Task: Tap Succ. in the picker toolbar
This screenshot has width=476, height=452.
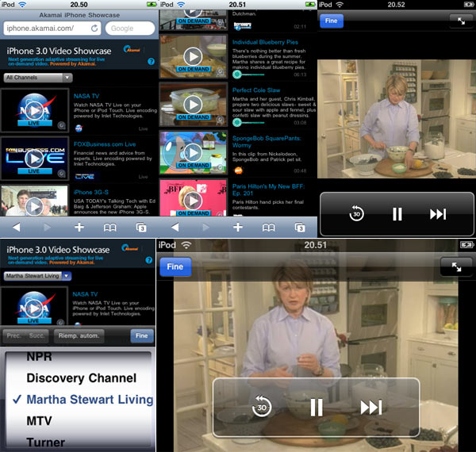Action: [39, 335]
